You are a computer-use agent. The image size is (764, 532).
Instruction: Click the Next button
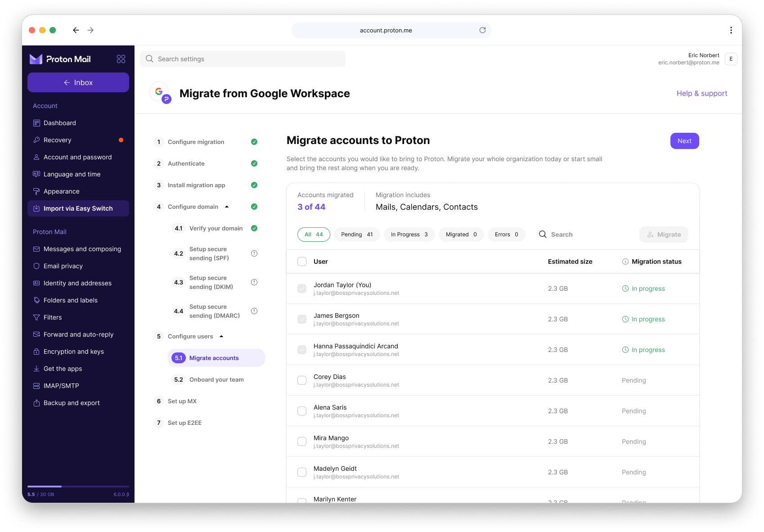(x=684, y=141)
